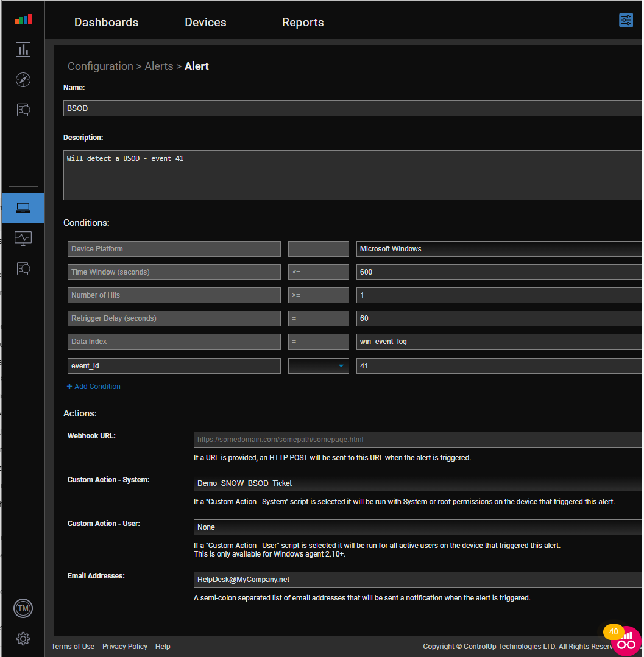This screenshot has width=644, height=657.
Task: Click the ControlUp colored bars logo
Action: pos(23,19)
